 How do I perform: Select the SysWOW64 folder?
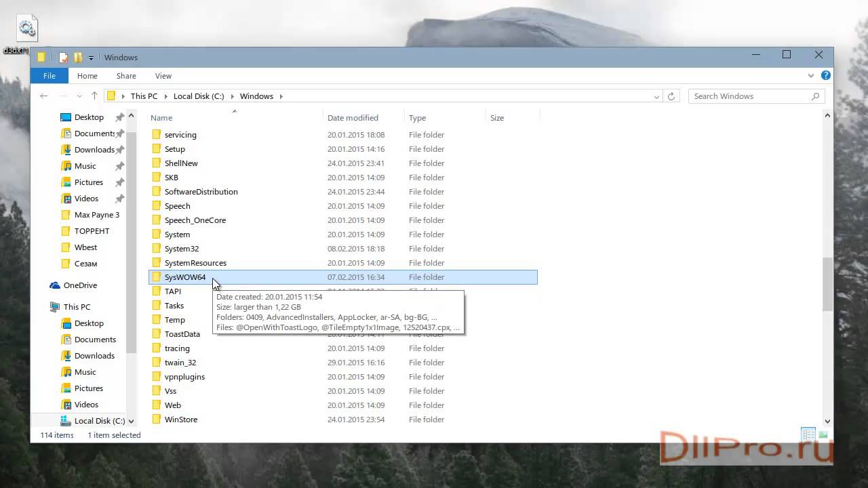point(342,277)
